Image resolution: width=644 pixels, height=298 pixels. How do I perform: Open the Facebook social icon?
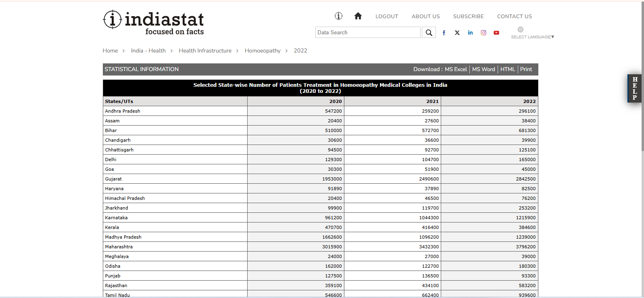(444, 33)
